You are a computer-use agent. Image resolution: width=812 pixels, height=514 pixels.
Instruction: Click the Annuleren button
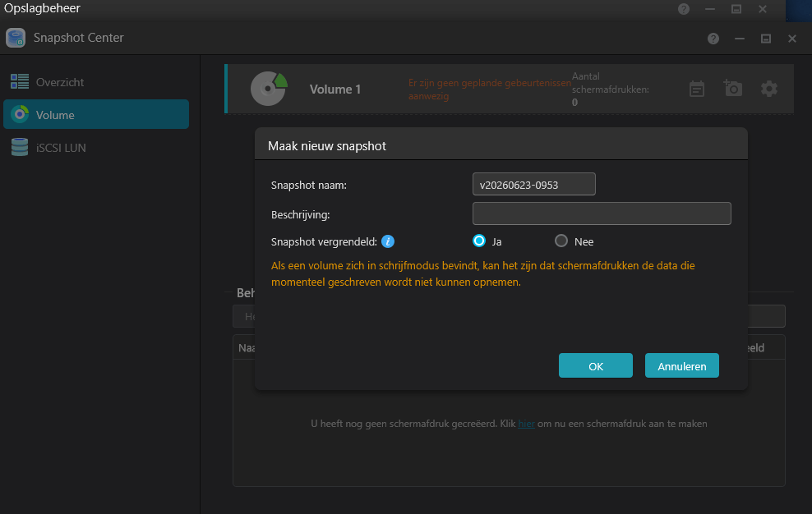(681, 365)
